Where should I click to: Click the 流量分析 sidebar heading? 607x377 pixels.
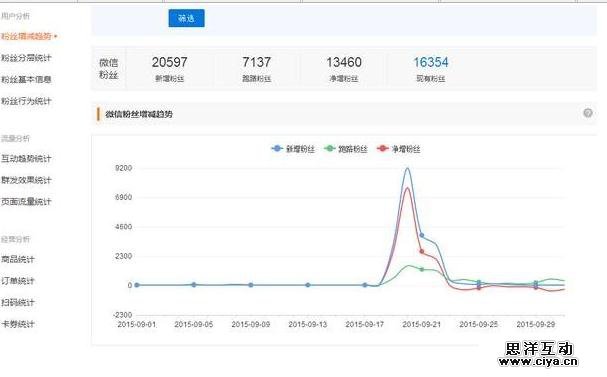click(x=15, y=138)
